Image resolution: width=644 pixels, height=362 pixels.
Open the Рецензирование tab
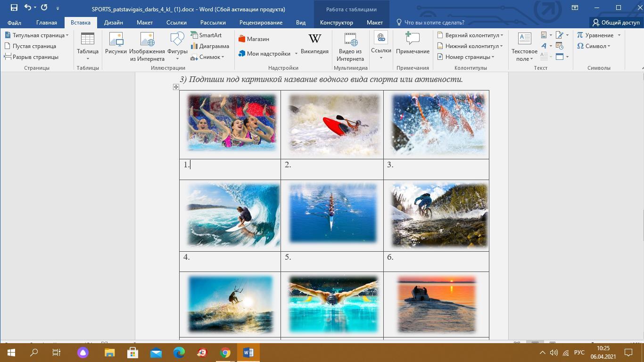(261, 23)
